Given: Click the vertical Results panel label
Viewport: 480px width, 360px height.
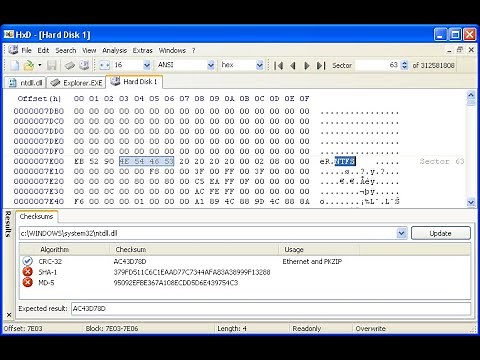Looking at the screenshot, I should [x=8, y=224].
